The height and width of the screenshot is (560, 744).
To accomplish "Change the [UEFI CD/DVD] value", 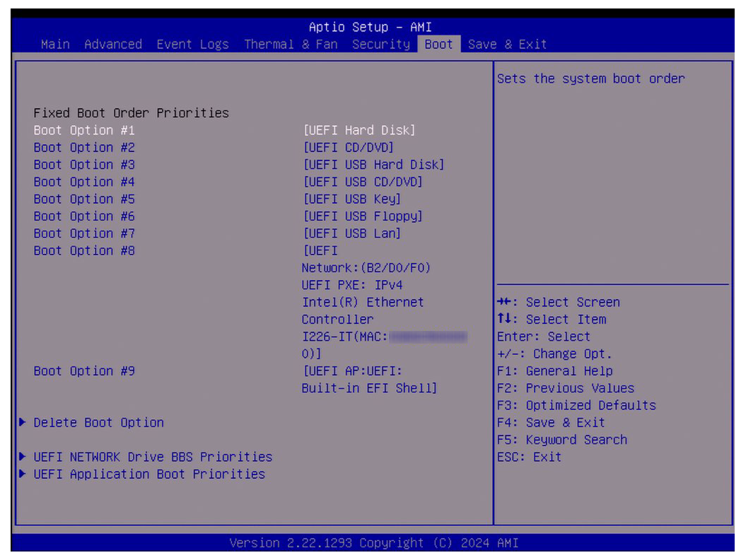I will click(x=348, y=147).
